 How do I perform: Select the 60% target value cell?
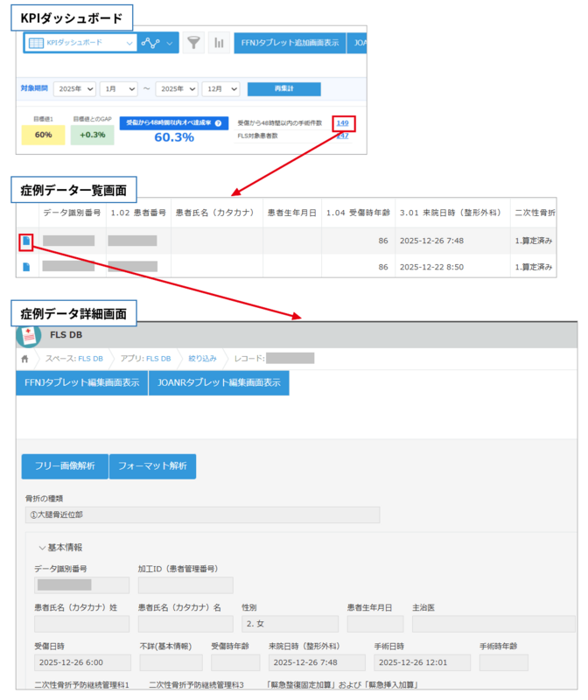pos(43,135)
